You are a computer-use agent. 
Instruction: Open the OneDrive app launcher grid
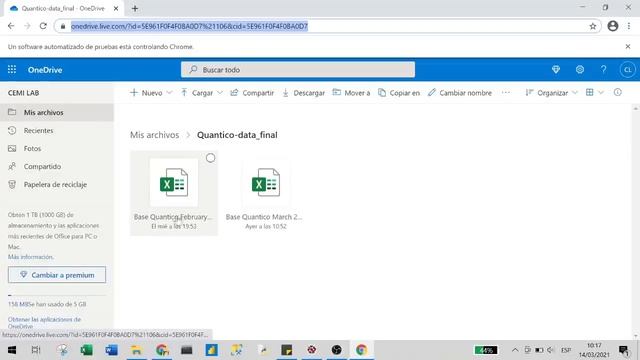click(x=12, y=70)
